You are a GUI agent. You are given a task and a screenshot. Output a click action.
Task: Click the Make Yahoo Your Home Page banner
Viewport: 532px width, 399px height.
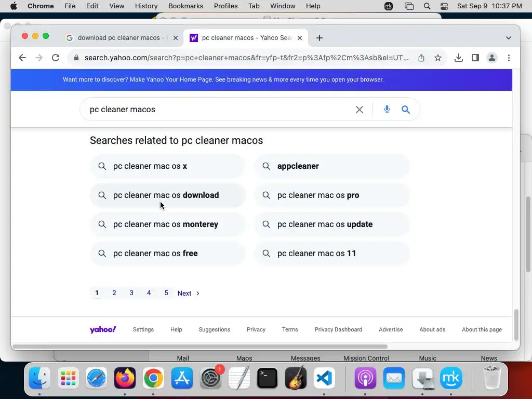[223, 79]
